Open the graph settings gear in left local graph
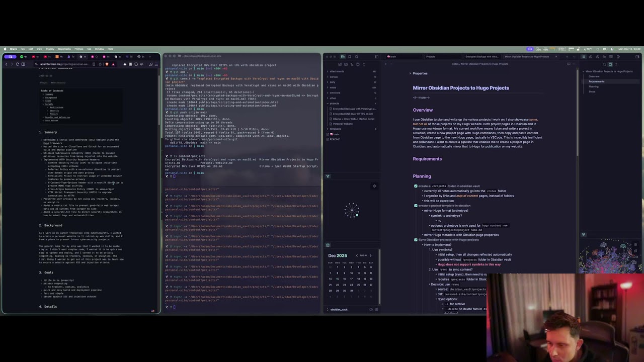 [374, 186]
